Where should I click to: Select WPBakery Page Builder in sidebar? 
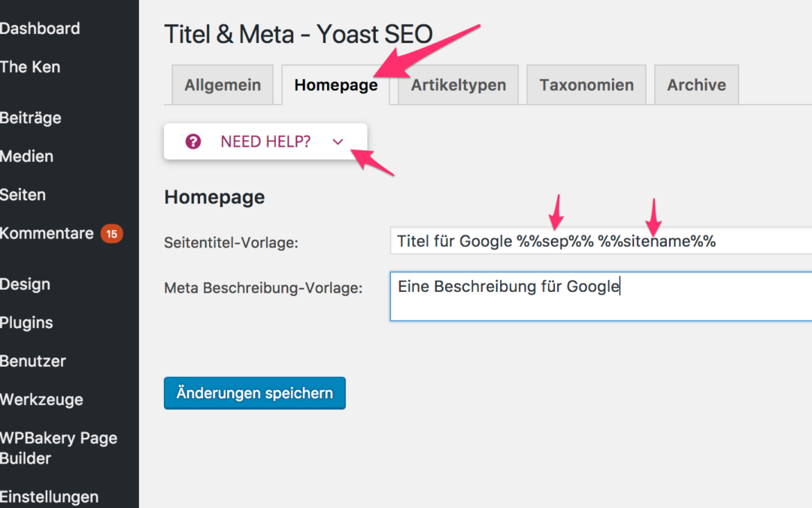click(59, 448)
